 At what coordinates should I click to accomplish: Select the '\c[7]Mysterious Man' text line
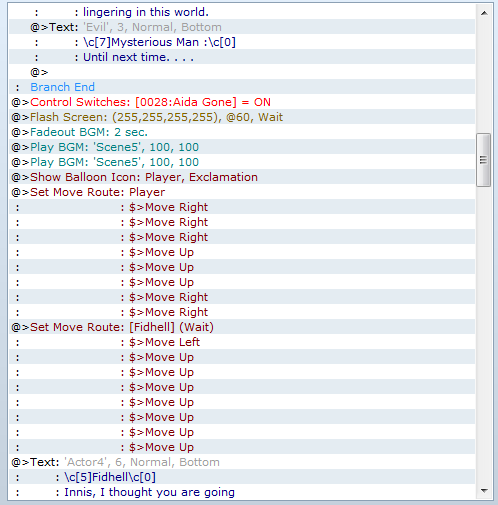(x=242, y=42)
